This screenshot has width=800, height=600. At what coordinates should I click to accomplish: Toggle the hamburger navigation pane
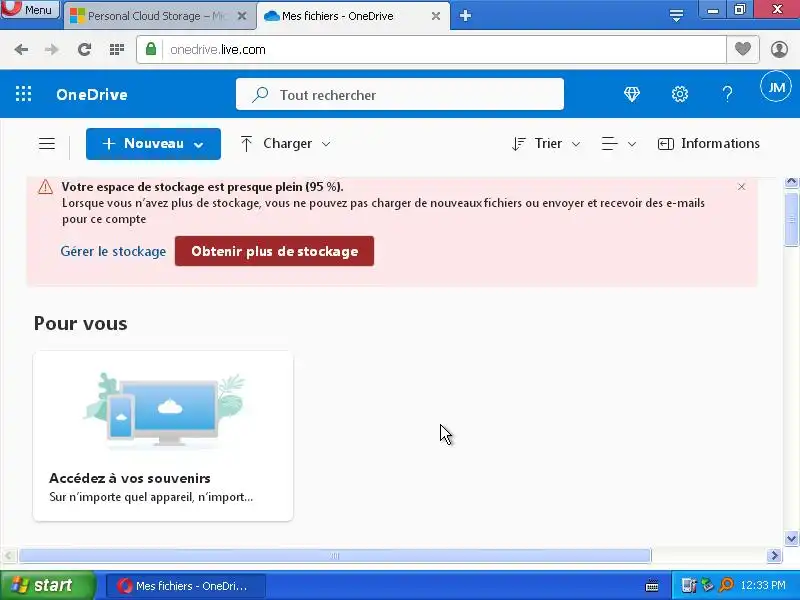pyautogui.click(x=47, y=144)
